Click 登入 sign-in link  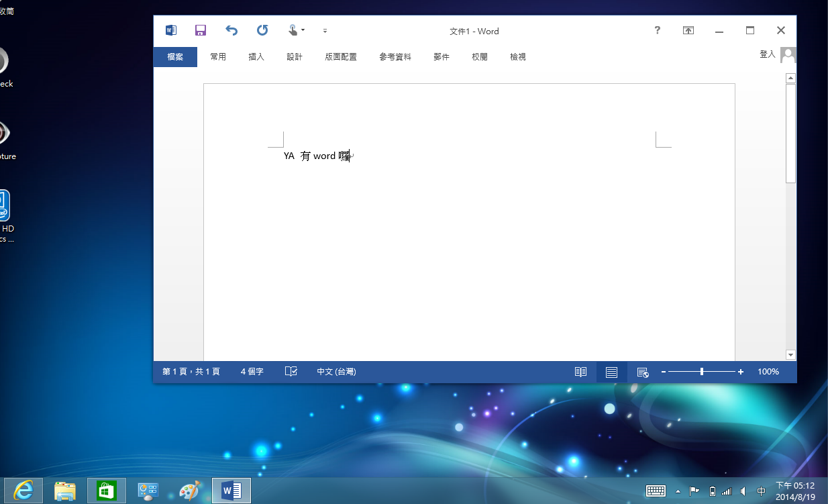768,54
